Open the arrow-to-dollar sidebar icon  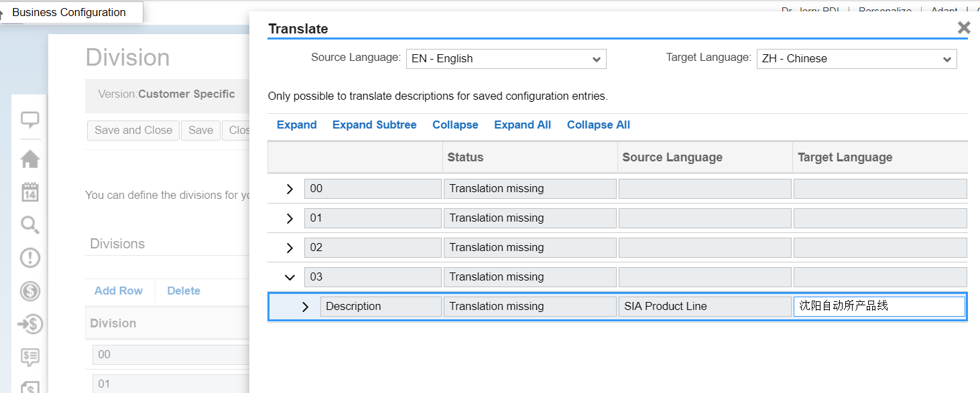click(30, 325)
